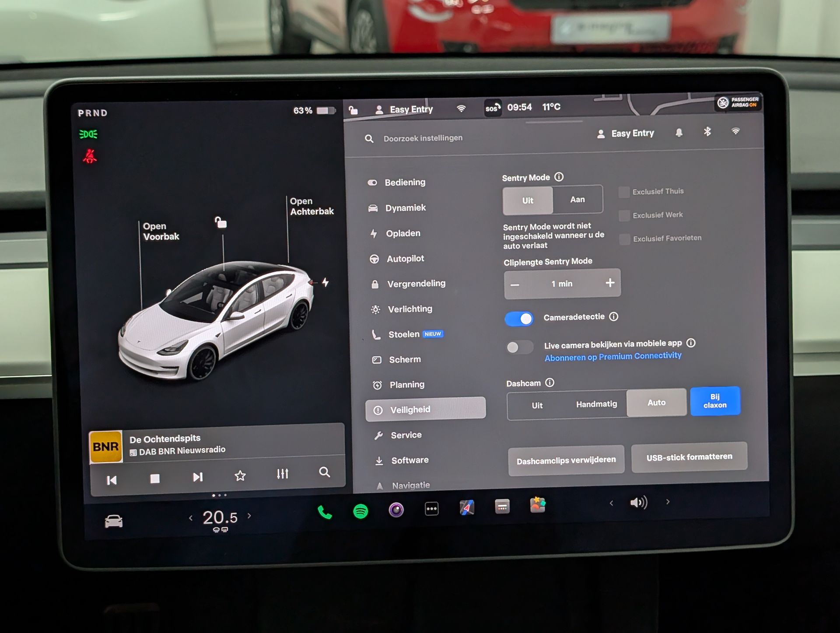The height and width of the screenshot is (633, 840).
Task: Increase temperature with right chevron
Action: click(249, 516)
